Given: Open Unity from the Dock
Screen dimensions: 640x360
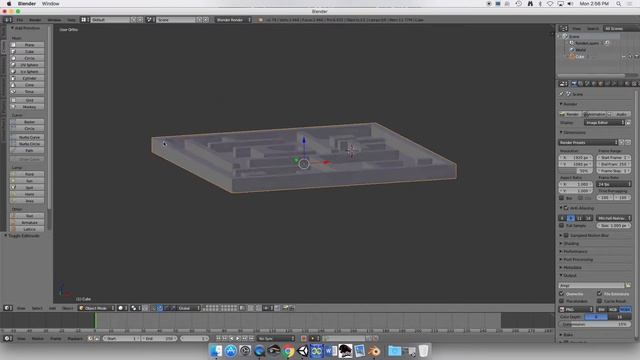Looking at the screenshot, I should (303, 351).
